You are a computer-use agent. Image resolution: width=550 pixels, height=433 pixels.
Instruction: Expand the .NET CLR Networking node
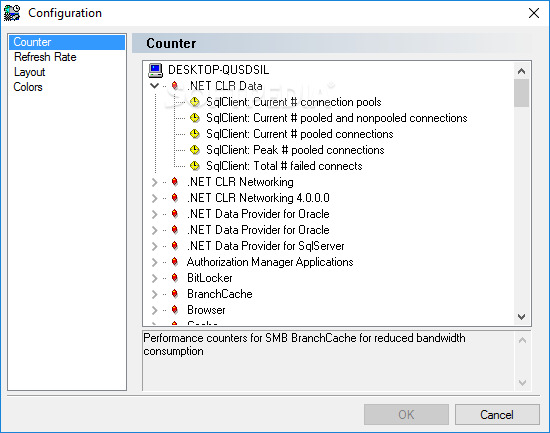(x=154, y=182)
